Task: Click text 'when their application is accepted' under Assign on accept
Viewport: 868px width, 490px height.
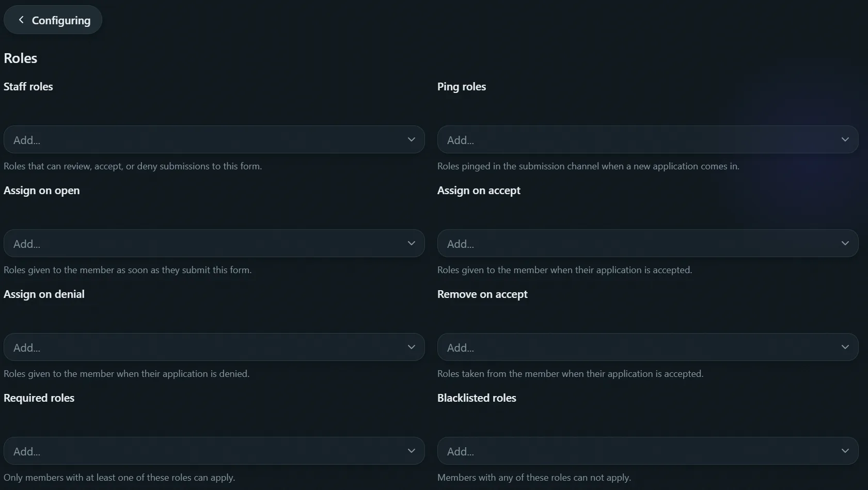Action: point(621,270)
